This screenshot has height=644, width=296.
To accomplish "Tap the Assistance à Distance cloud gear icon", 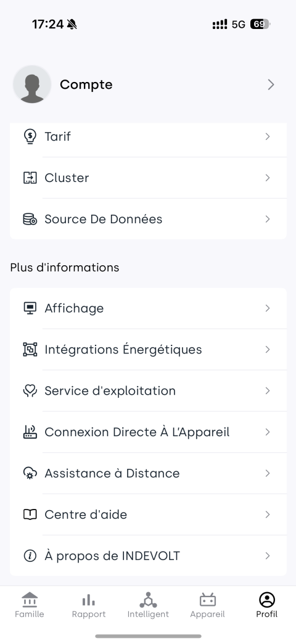I will (x=30, y=474).
